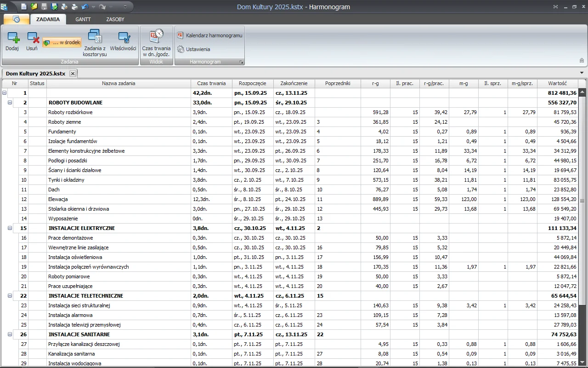This screenshot has width=588, height=368.
Task: Click the Kalendarz harmonogramu icon
Action: [x=181, y=35]
